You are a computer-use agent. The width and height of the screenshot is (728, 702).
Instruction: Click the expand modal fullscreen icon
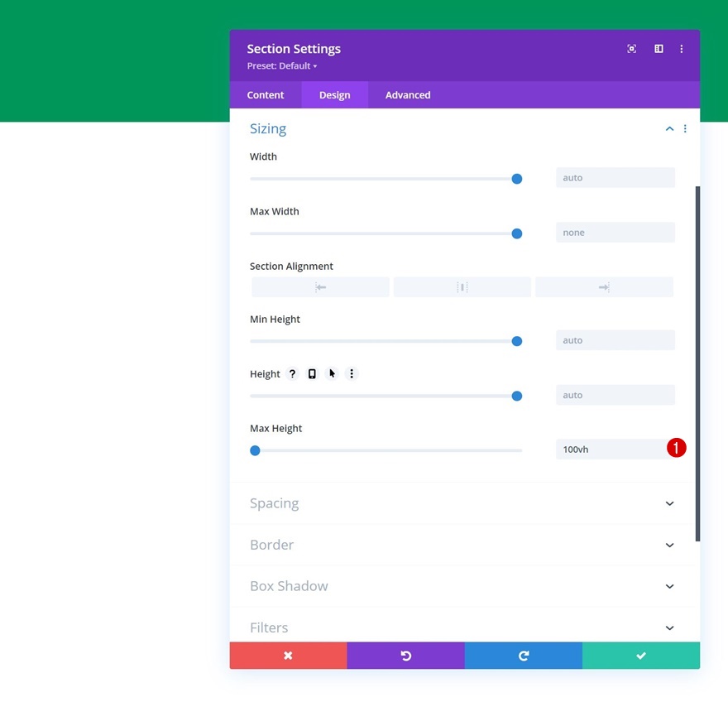(631, 49)
